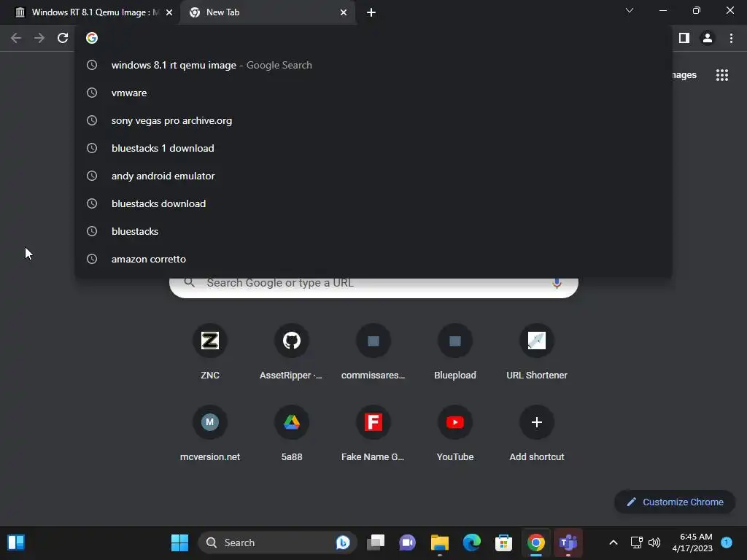Open the YouTube shortcut tile

[455, 433]
